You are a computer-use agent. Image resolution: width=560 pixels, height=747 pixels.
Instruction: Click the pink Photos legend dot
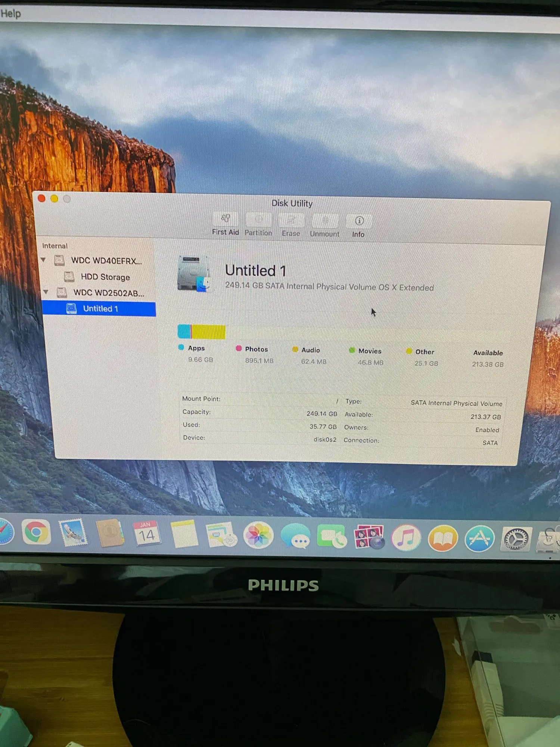point(239,348)
